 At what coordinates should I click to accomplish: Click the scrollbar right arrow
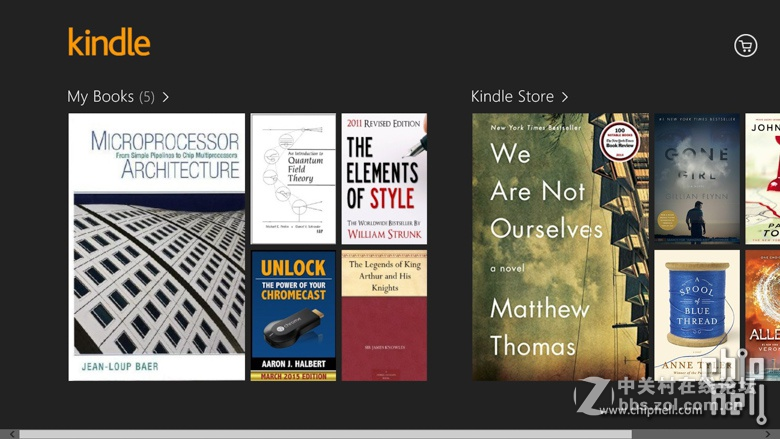(767, 435)
